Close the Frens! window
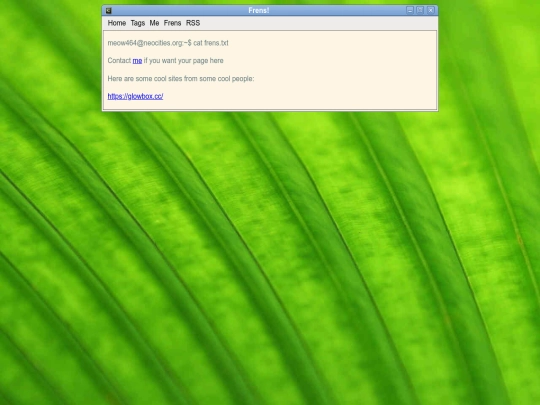The height and width of the screenshot is (405, 540). pos(431,10)
